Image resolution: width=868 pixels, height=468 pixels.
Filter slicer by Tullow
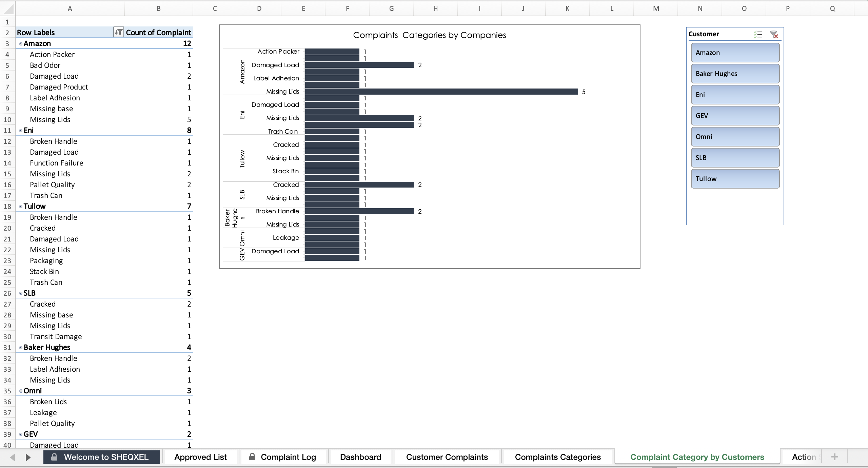coord(735,179)
